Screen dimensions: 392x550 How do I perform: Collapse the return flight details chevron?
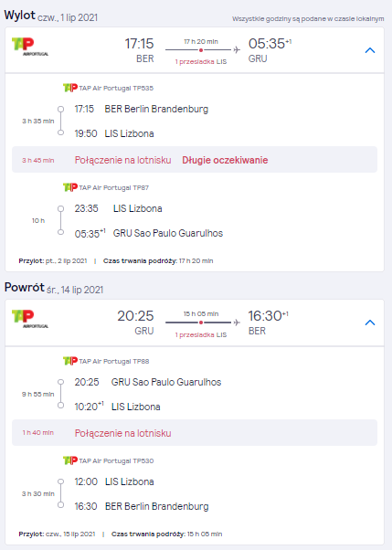370,323
